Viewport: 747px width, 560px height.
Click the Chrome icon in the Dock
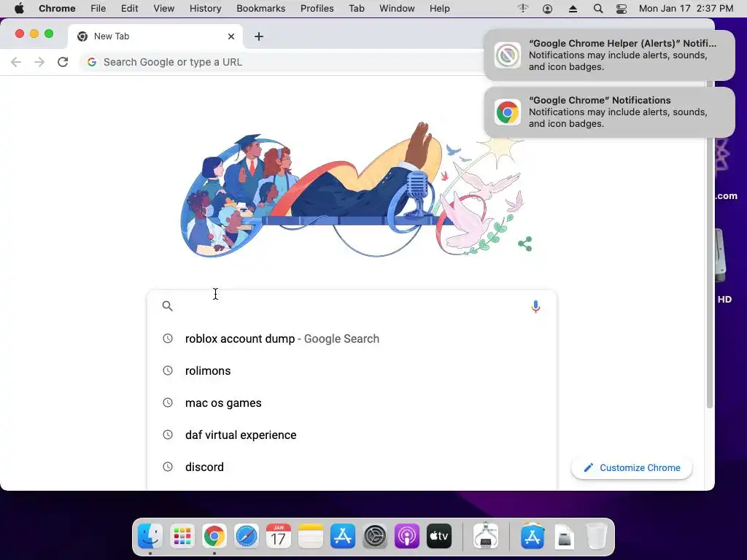click(x=214, y=536)
